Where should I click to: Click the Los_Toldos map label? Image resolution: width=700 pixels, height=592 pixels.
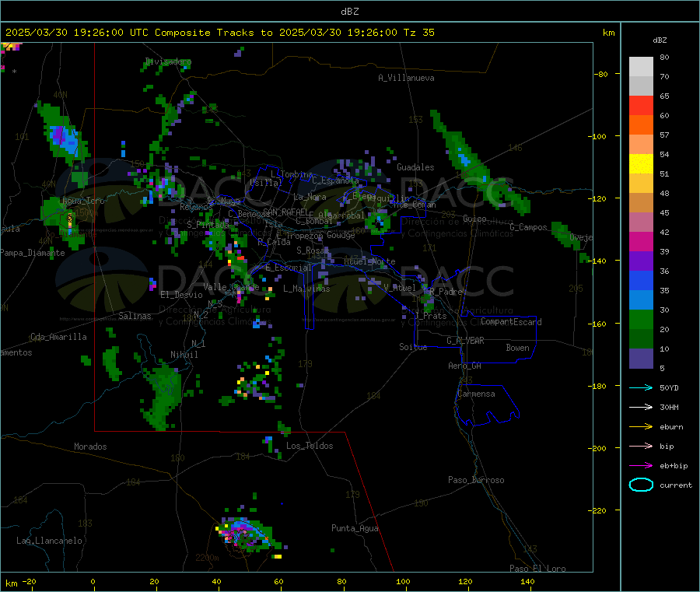click(310, 446)
